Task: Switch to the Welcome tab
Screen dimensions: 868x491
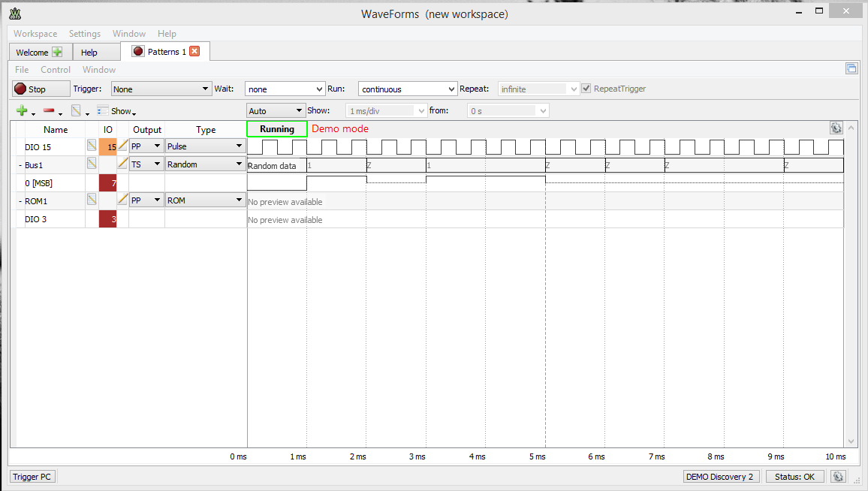Action: pyautogui.click(x=41, y=52)
